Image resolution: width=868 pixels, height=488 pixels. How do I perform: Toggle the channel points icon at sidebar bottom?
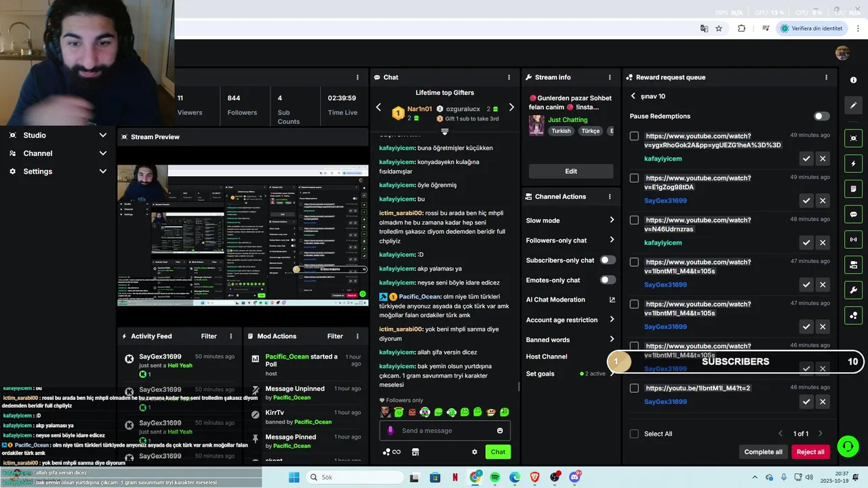[x=853, y=315]
